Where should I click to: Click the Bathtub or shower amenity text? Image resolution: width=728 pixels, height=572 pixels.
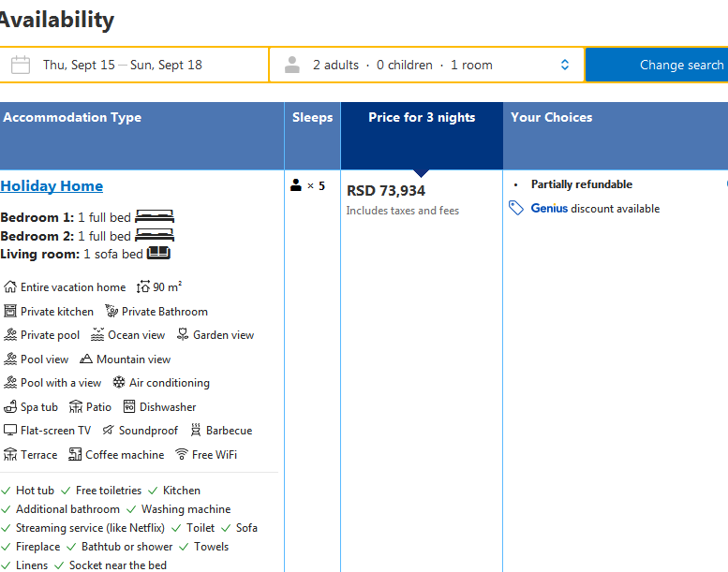[x=127, y=547]
